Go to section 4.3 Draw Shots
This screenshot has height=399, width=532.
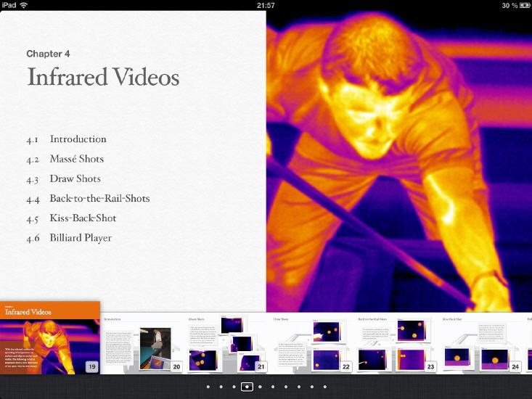click(x=64, y=178)
